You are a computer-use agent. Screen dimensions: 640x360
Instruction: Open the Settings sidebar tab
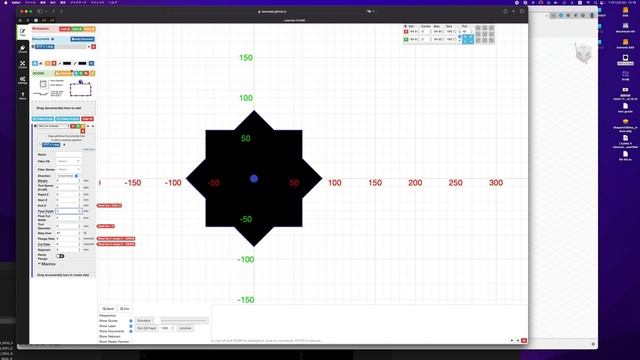point(22,80)
